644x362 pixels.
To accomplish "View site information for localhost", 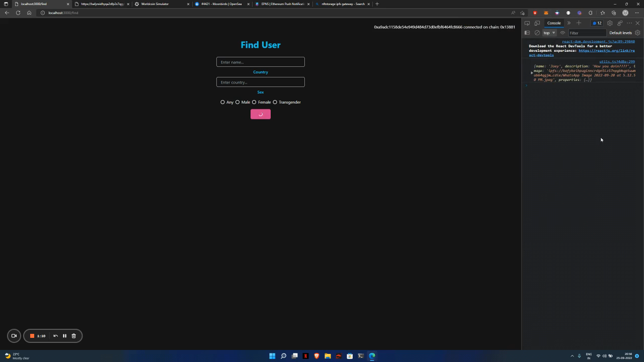I will pos(42,13).
